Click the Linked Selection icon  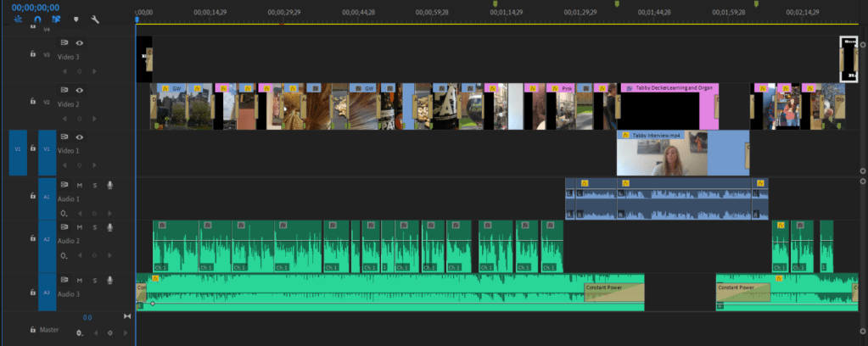(56, 19)
